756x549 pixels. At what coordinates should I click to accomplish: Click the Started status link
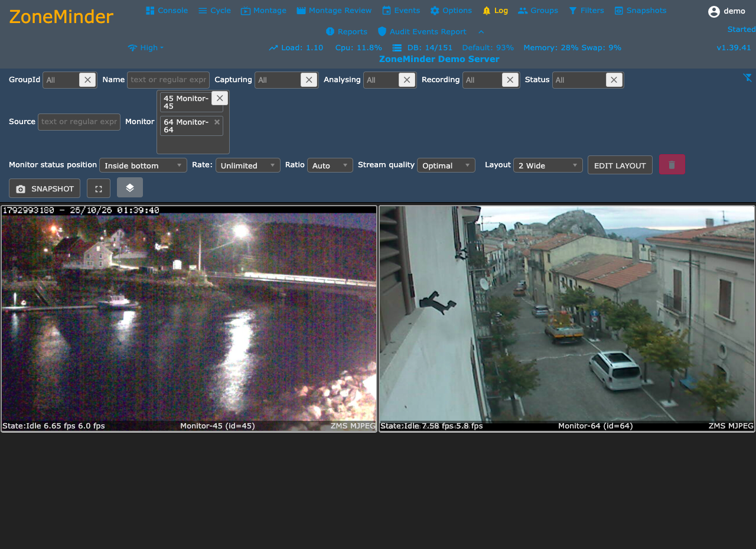pos(741,29)
